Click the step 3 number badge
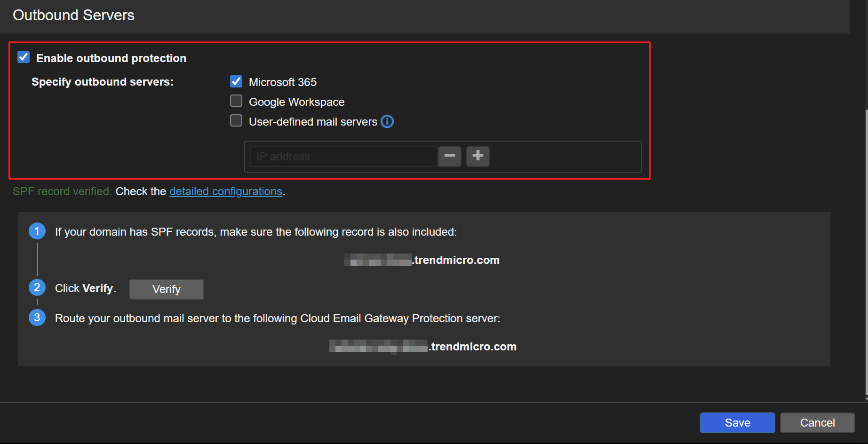The image size is (868, 444). click(37, 318)
